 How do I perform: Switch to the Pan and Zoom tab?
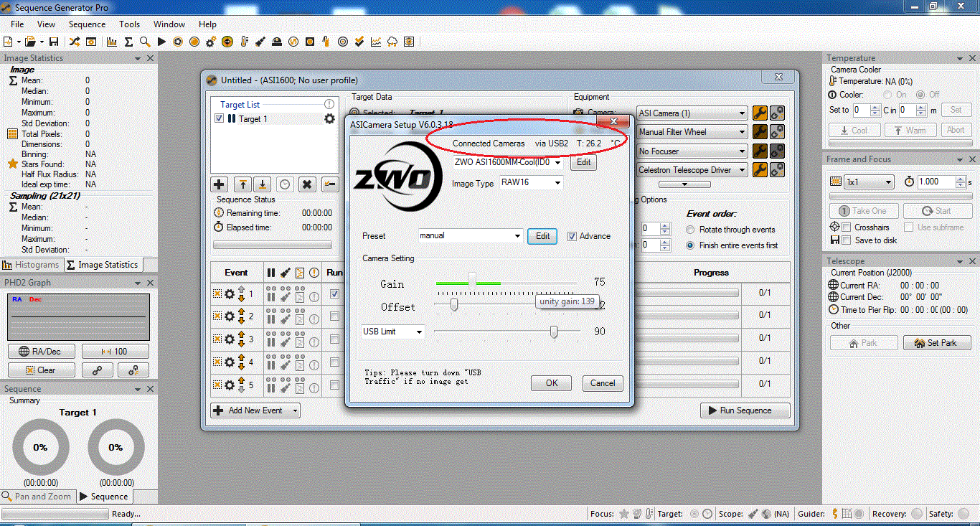point(38,496)
